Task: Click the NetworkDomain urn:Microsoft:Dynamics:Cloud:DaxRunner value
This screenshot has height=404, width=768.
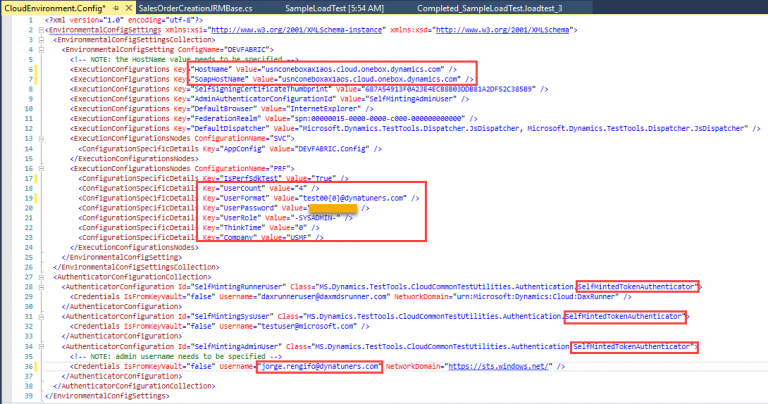Action: (536, 297)
